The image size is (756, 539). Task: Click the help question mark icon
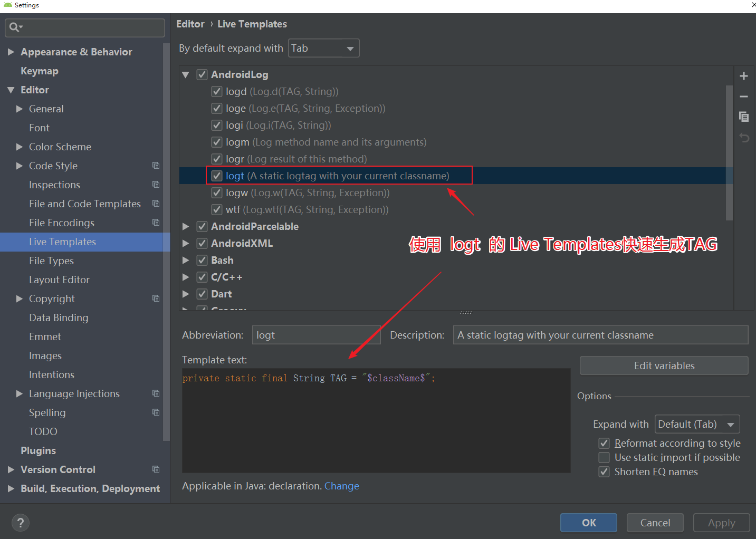20,522
